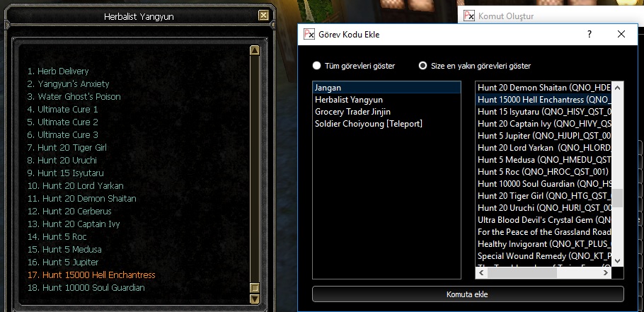
Task: Open quest 1 Herb Delivery
Action: coord(58,71)
